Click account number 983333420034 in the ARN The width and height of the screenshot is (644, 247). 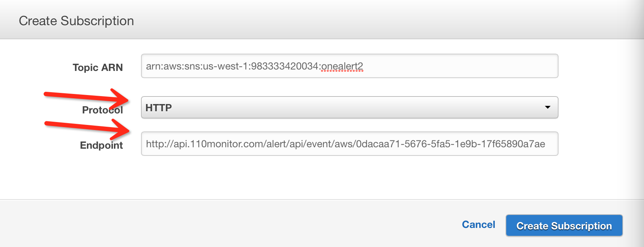click(x=284, y=66)
